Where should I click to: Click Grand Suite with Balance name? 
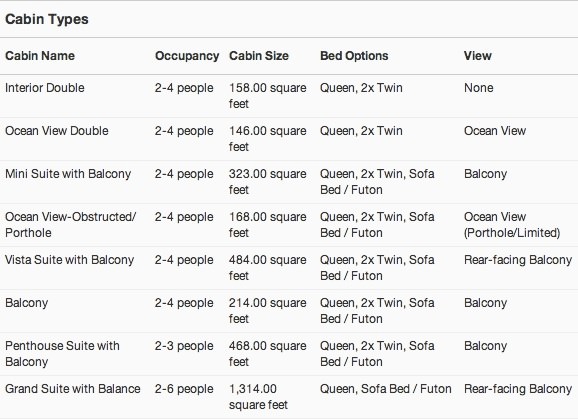click(x=73, y=389)
